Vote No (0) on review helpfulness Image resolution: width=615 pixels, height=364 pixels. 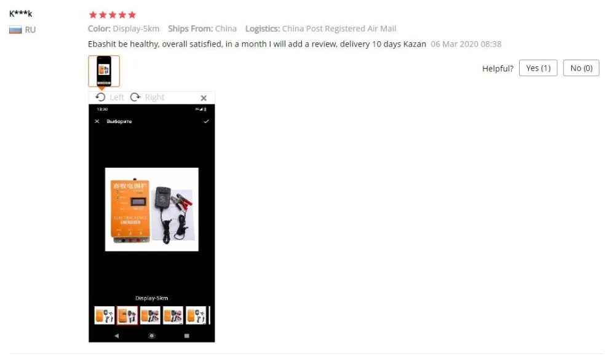click(581, 68)
